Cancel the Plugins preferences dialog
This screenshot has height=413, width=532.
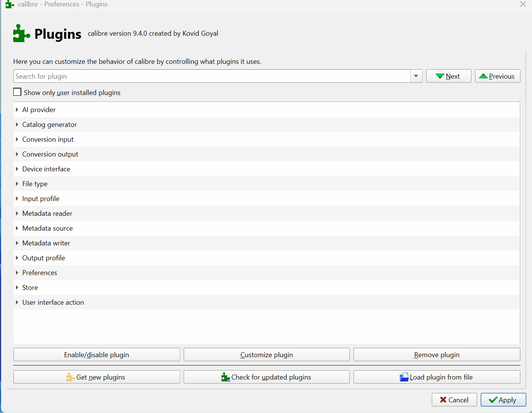point(454,400)
